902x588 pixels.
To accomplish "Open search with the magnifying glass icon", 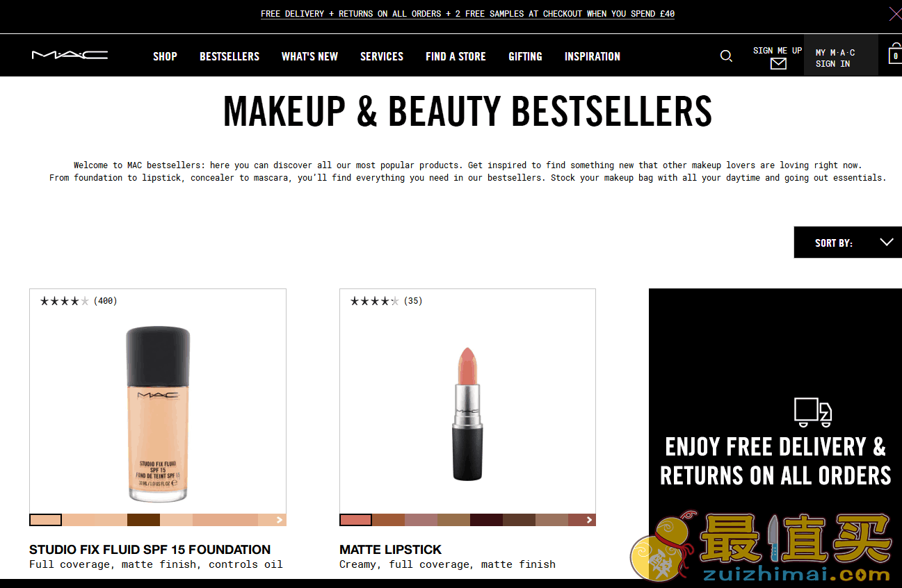I will click(726, 56).
